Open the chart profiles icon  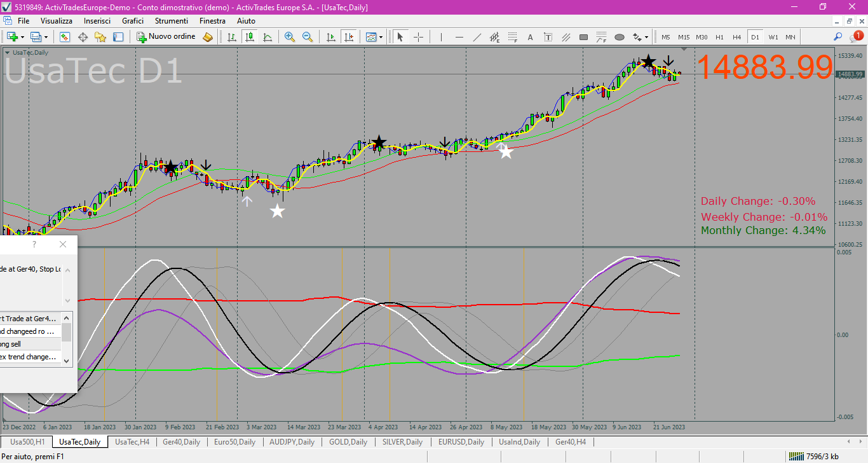tap(36, 37)
